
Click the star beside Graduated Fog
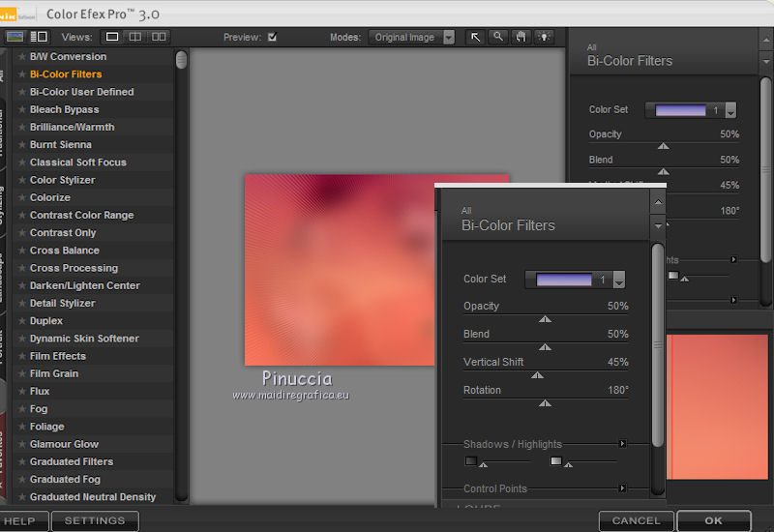pyautogui.click(x=21, y=479)
